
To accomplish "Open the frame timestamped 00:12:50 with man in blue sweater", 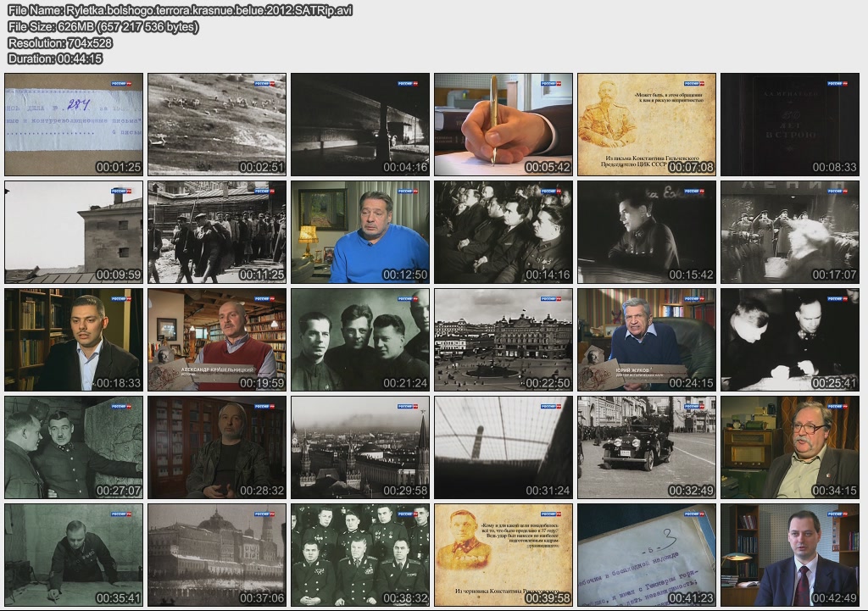I will point(360,232).
